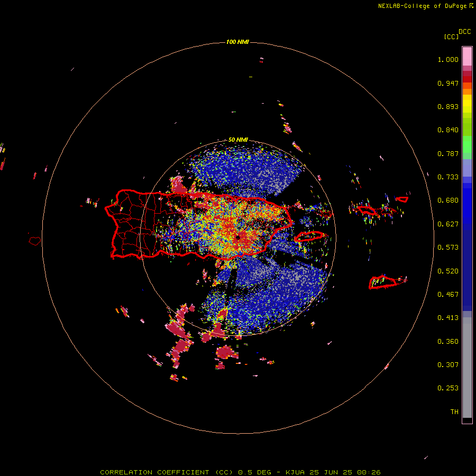The image size is (476, 476).
Task: Click the NEXLAB-College of DuPage credit text
Action: tap(422, 6)
